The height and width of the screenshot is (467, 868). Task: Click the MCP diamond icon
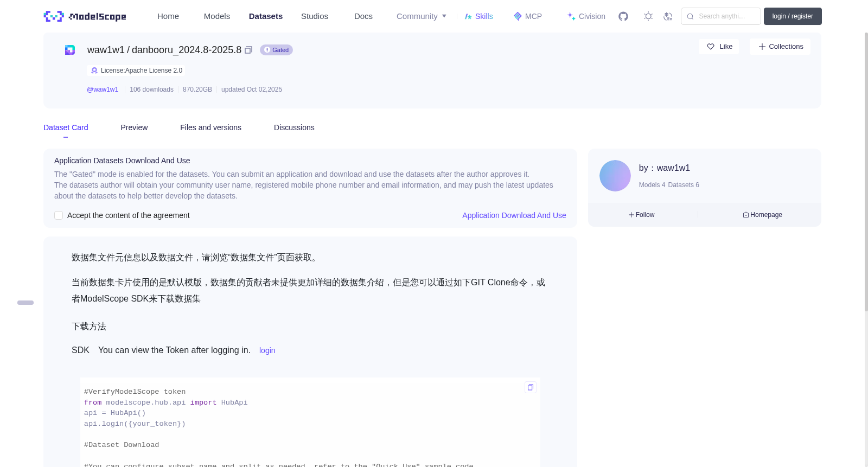click(518, 16)
